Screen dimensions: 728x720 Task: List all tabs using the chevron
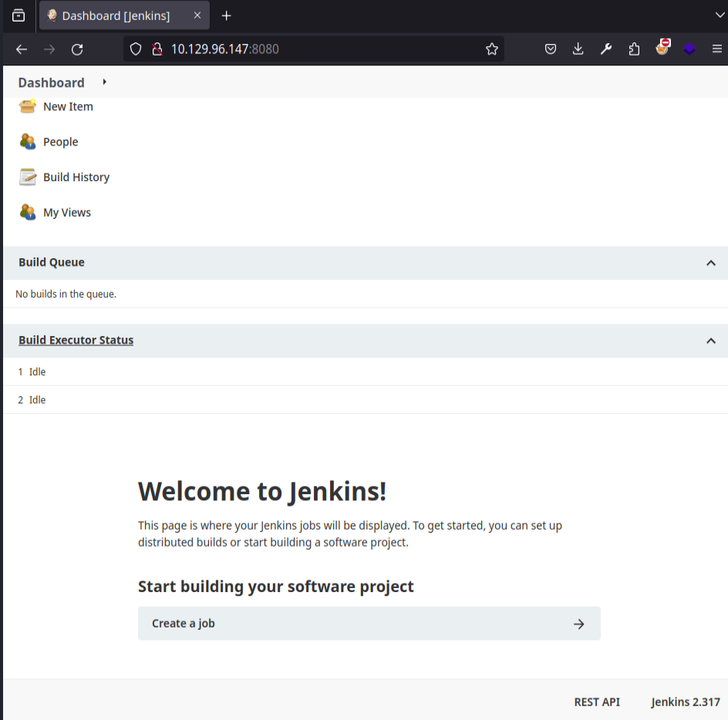coord(720,15)
